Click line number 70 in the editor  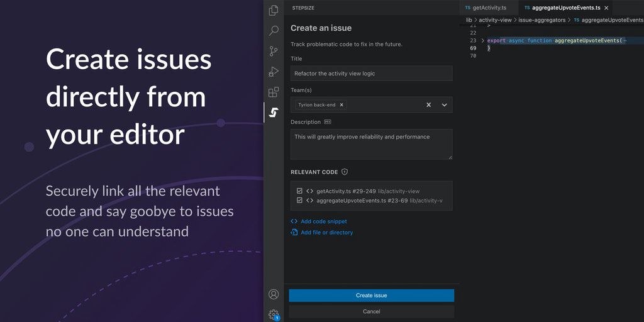473,55
